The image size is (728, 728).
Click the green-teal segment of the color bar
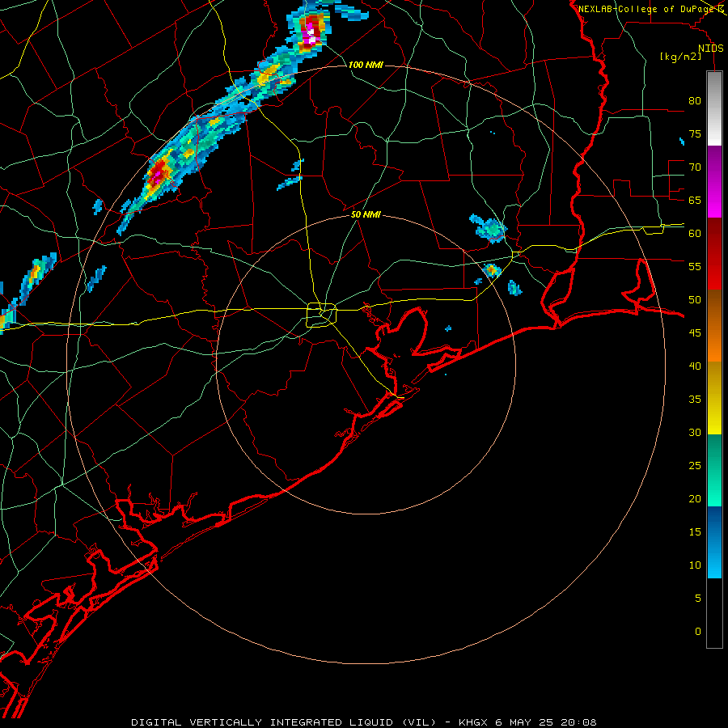click(714, 470)
